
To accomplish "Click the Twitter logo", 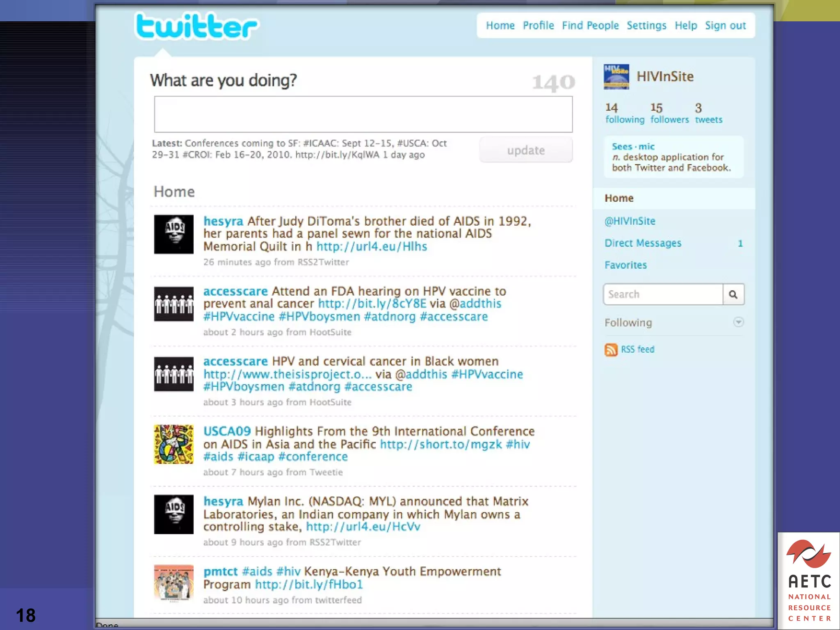I will pos(196,26).
